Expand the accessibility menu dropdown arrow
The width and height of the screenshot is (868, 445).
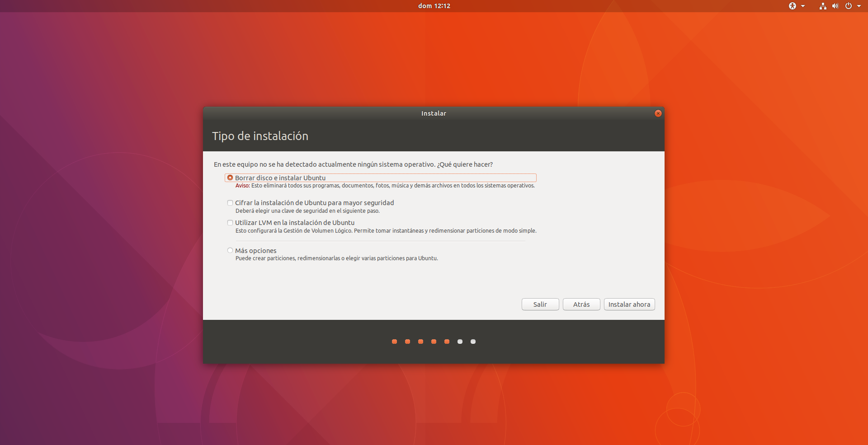(x=803, y=6)
